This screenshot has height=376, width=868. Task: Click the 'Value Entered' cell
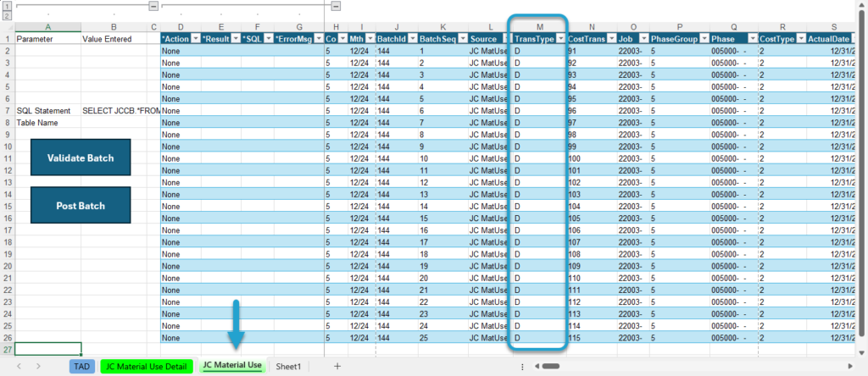[114, 39]
